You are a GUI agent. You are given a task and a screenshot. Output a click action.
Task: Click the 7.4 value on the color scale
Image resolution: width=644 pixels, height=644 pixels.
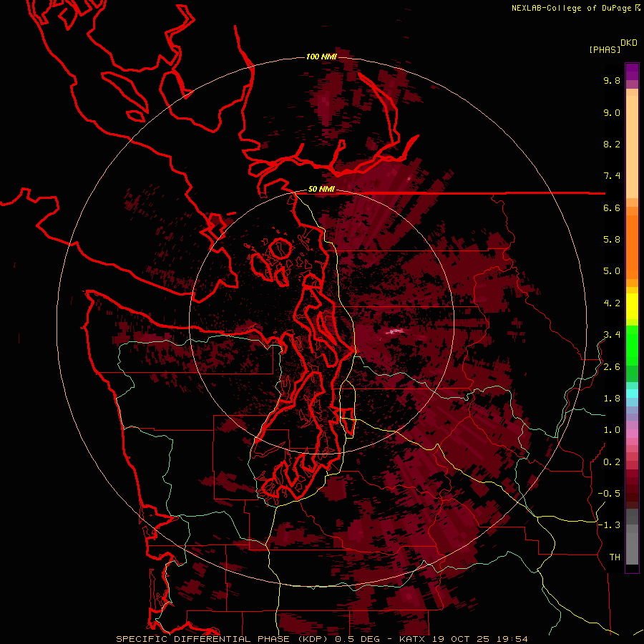point(612,176)
